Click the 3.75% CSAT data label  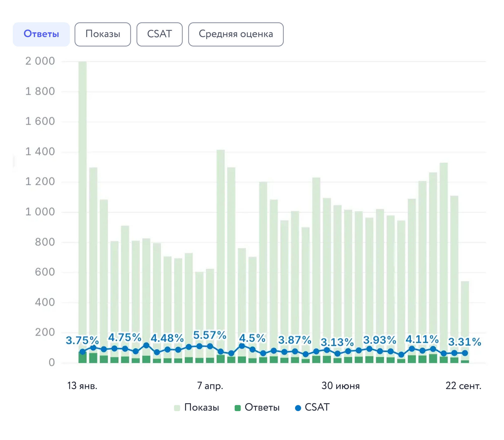[x=82, y=340]
